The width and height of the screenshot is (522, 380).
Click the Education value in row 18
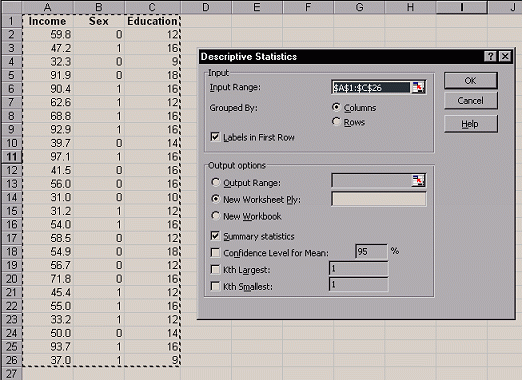152,252
